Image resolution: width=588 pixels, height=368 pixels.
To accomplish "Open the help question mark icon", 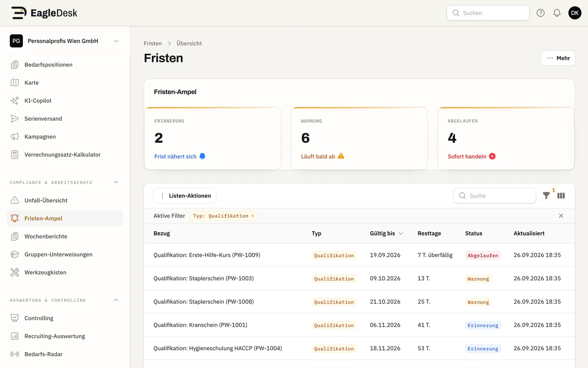I will tap(541, 13).
